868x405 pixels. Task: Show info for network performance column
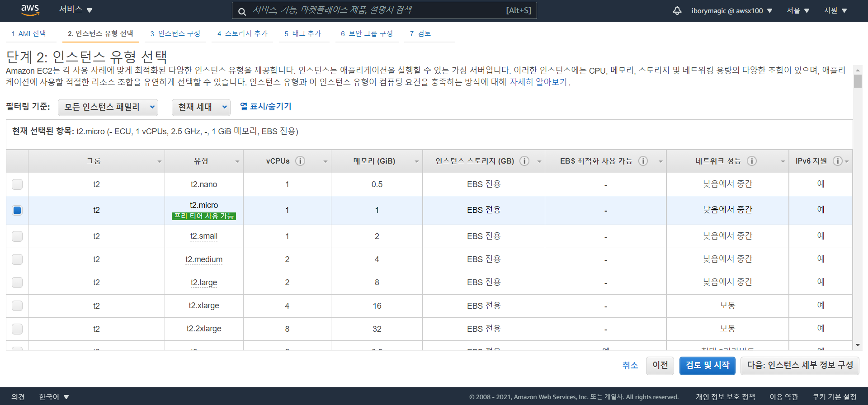tap(752, 161)
